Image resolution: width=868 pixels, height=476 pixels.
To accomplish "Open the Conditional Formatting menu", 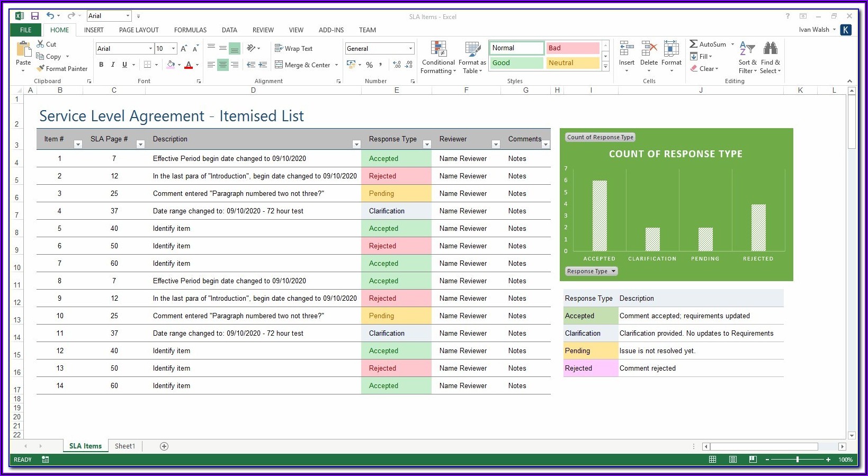I will pos(439,57).
